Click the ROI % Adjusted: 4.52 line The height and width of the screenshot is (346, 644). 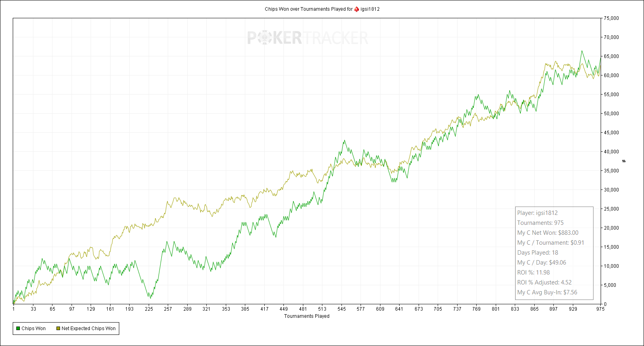[544, 282]
